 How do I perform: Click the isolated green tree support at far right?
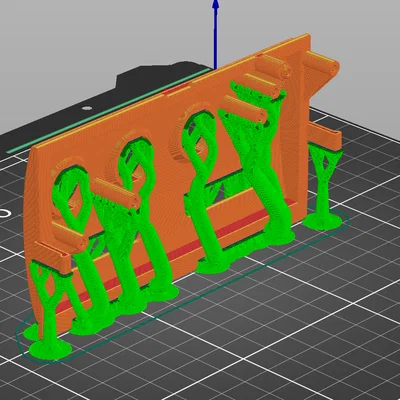coord(324,187)
